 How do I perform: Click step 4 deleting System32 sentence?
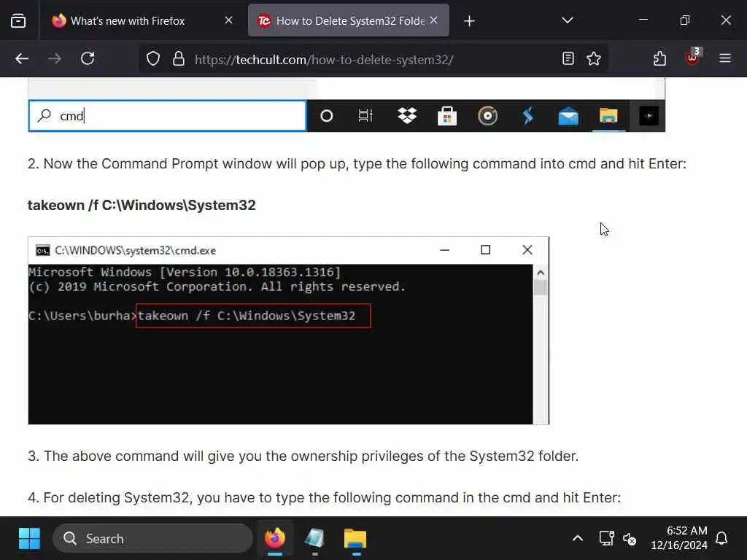pyautogui.click(x=325, y=497)
